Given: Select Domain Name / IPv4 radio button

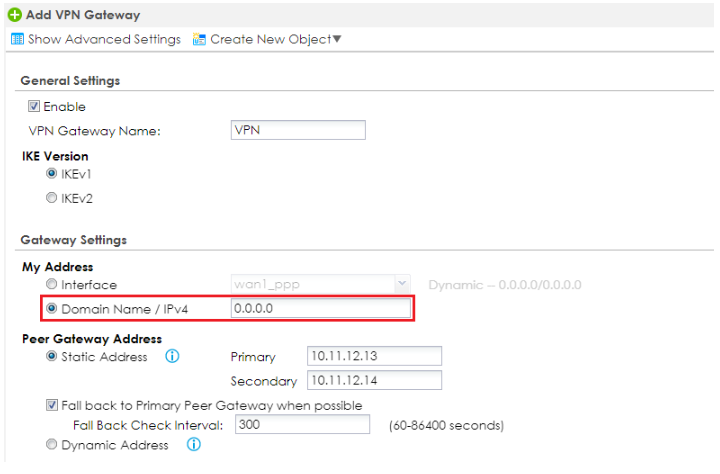Looking at the screenshot, I should [x=52, y=310].
